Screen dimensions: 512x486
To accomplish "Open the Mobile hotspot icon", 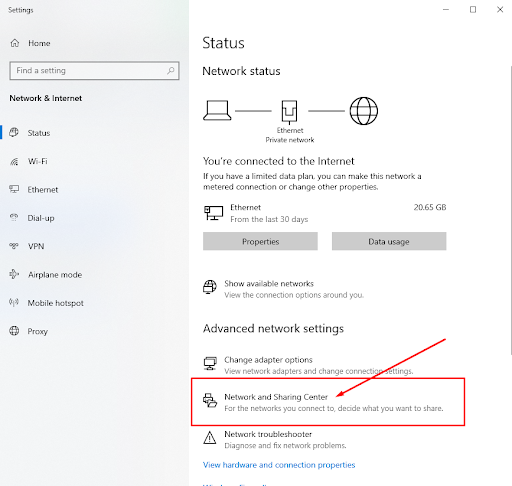I will [14, 303].
